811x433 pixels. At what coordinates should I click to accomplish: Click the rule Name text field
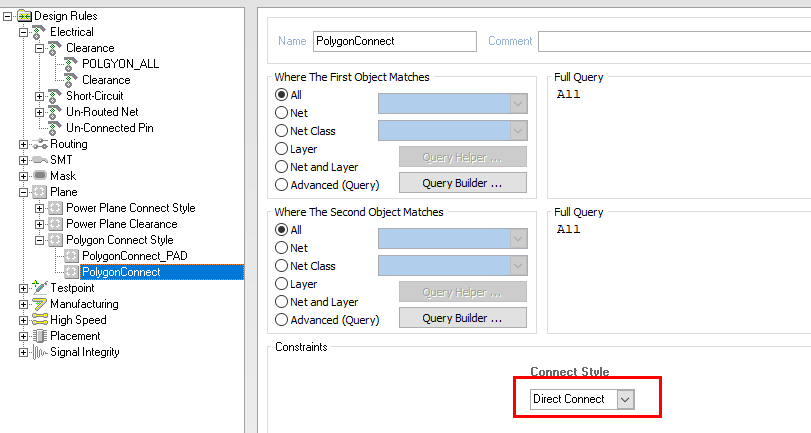click(393, 41)
